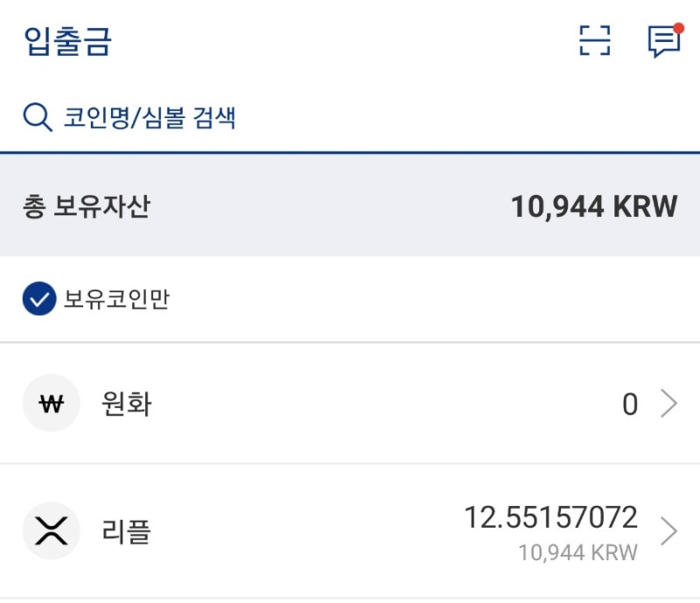The image size is (700, 603).
Task: Expand the 원화 row chevron
Action: coord(668,403)
